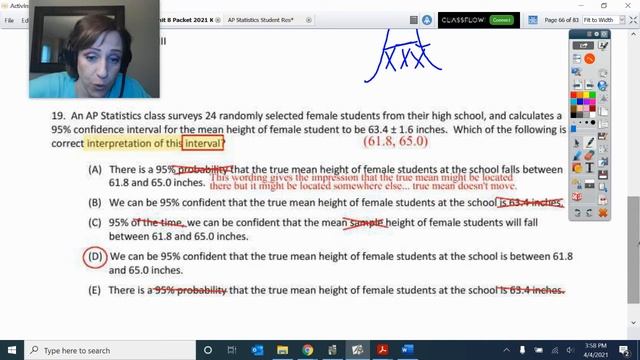Open Google Chrome from the taskbar
This screenshot has height=360, width=640.
click(308, 350)
